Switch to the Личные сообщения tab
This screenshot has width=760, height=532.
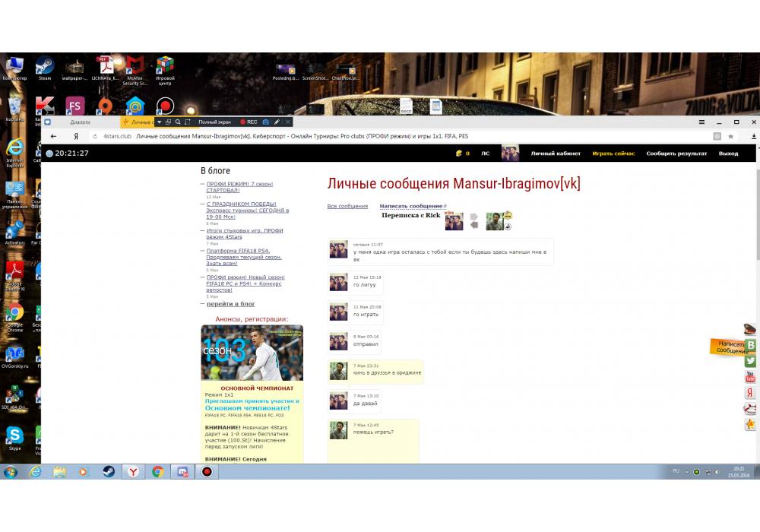coord(138,122)
